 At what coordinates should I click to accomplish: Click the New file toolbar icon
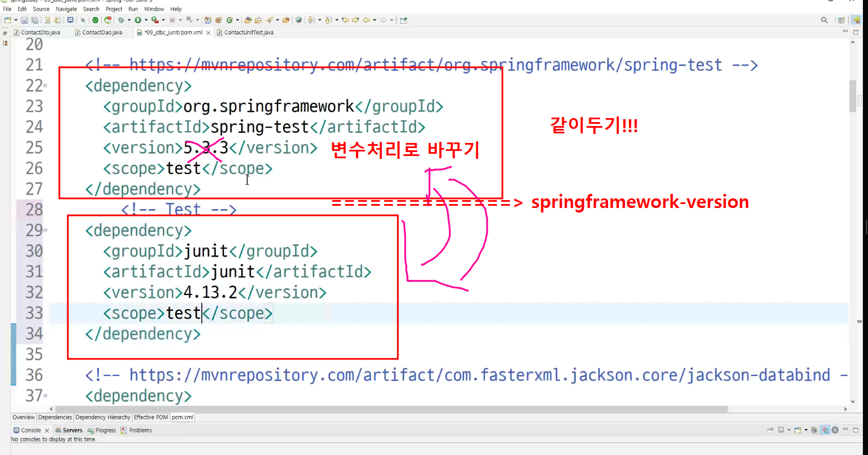[x=7, y=20]
